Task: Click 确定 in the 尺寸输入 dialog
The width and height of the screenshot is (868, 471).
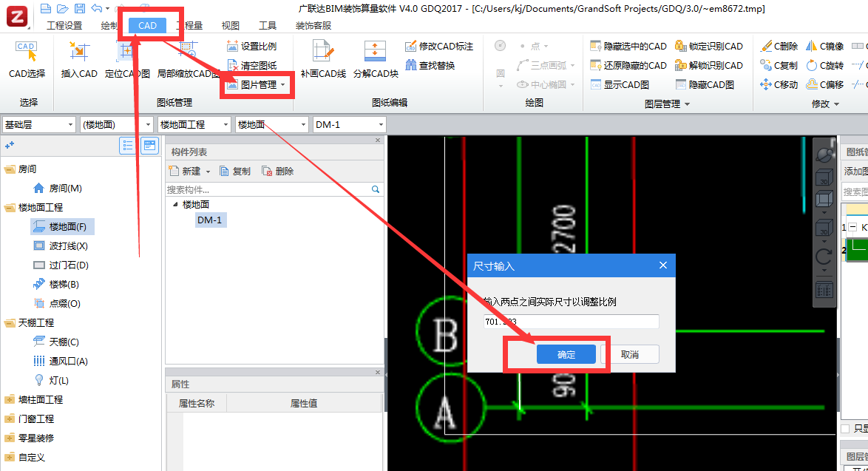Action: [x=566, y=354]
